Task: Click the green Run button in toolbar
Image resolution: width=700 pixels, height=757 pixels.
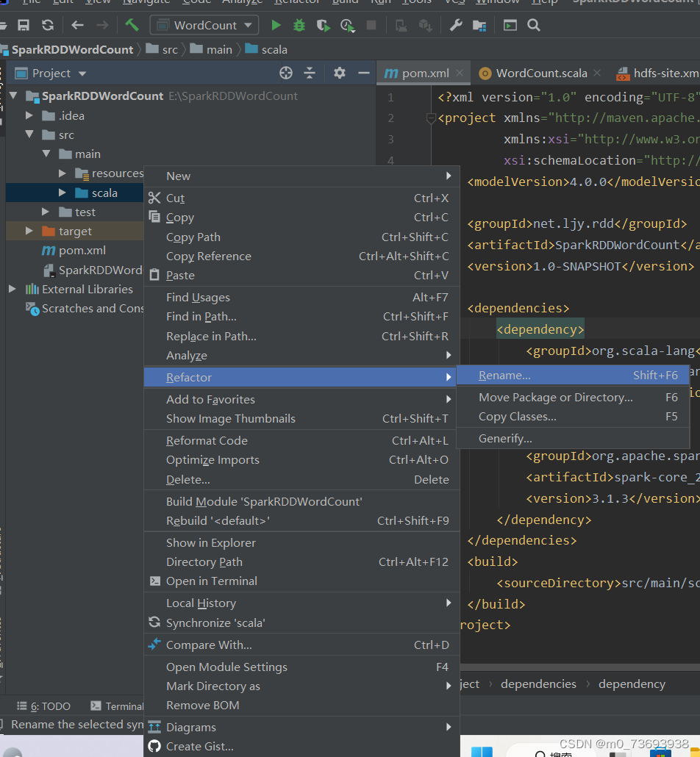Action: (276, 25)
